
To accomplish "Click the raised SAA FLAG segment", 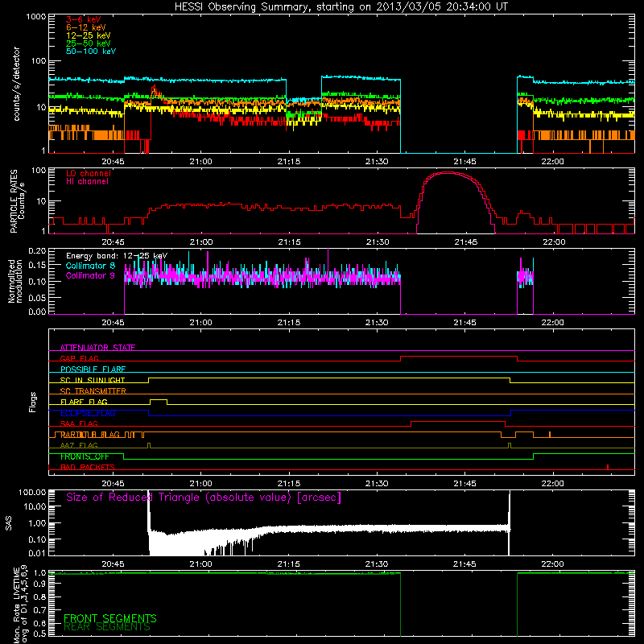I will (458, 422).
